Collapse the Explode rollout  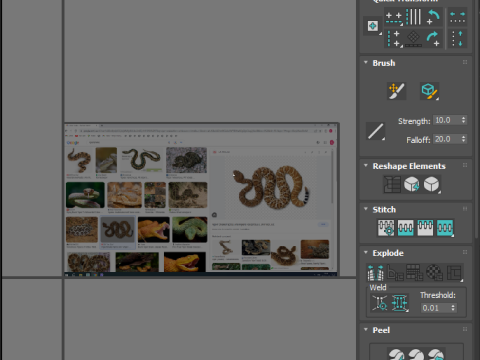pyautogui.click(x=366, y=252)
